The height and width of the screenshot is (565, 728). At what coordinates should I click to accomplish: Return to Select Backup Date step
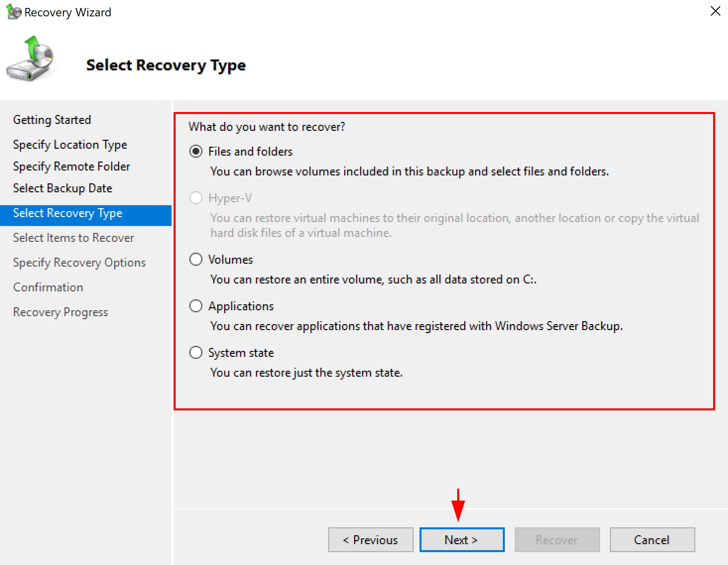click(x=62, y=188)
